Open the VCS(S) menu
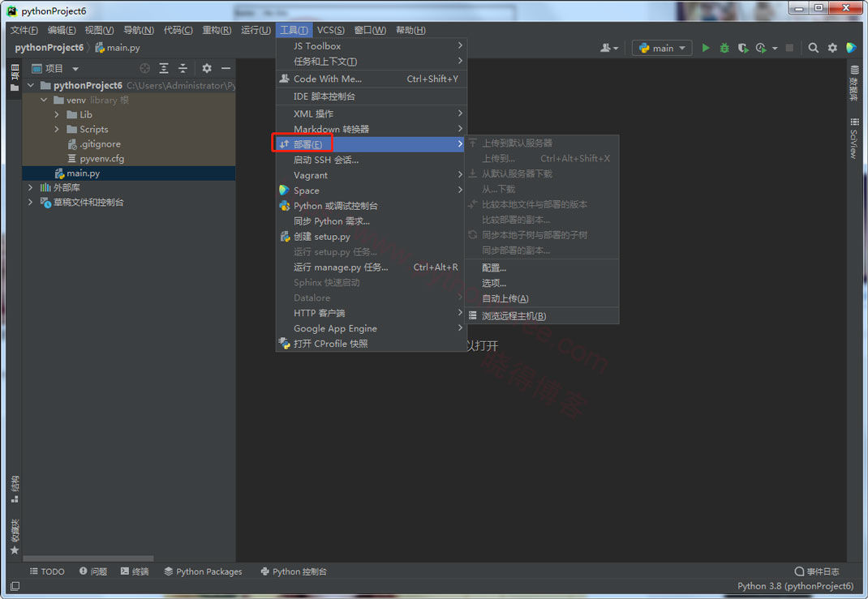Viewport: 868px width, 599px height. pos(330,30)
